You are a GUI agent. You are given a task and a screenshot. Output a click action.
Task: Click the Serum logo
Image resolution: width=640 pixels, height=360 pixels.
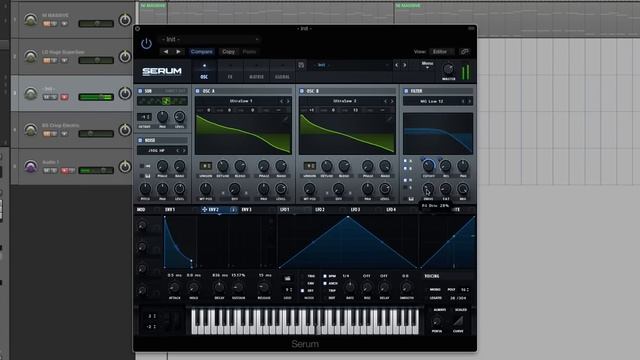tap(162, 71)
